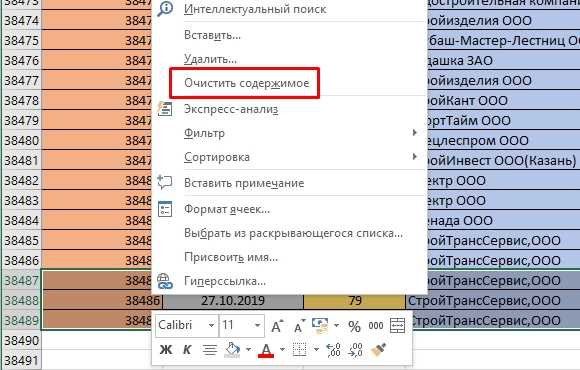This screenshot has width=580, height=370.
Task: Open the Calibri font name dropdown
Action: tap(212, 326)
